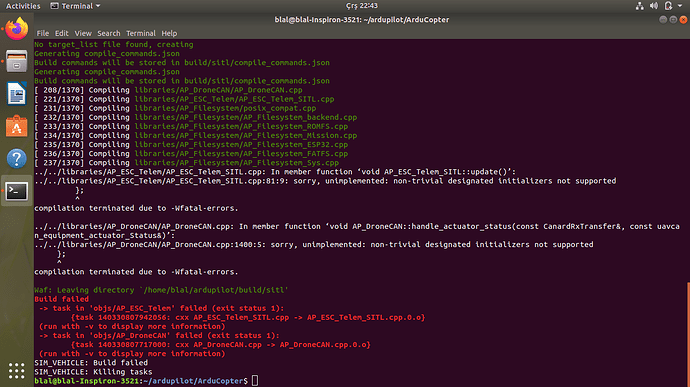The image size is (690, 387).
Task: Click the posix_compat.cpp compile line
Action: 175,108
